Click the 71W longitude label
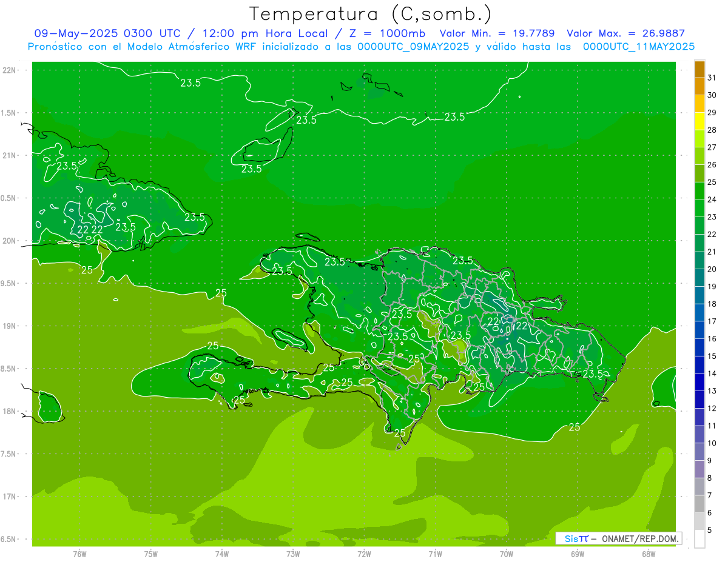Screen dimensions: 728x562 pos(435,554)
